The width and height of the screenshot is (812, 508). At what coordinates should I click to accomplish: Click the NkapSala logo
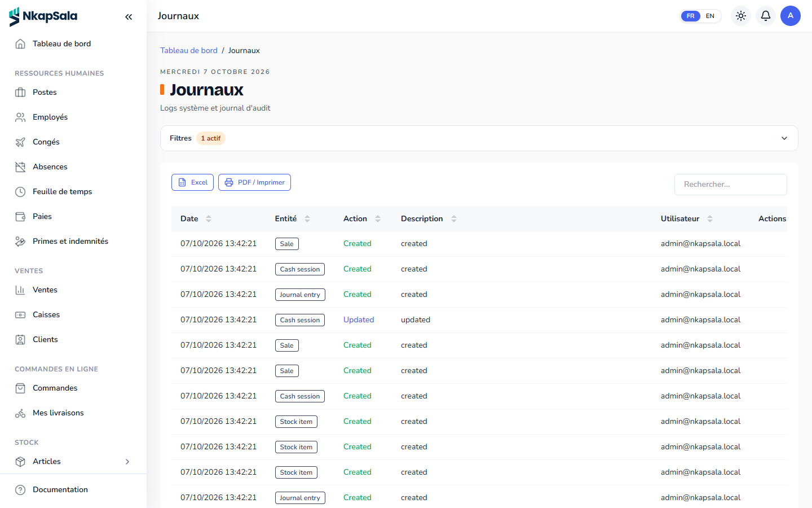pyautogui.click(x=43, y=17)
